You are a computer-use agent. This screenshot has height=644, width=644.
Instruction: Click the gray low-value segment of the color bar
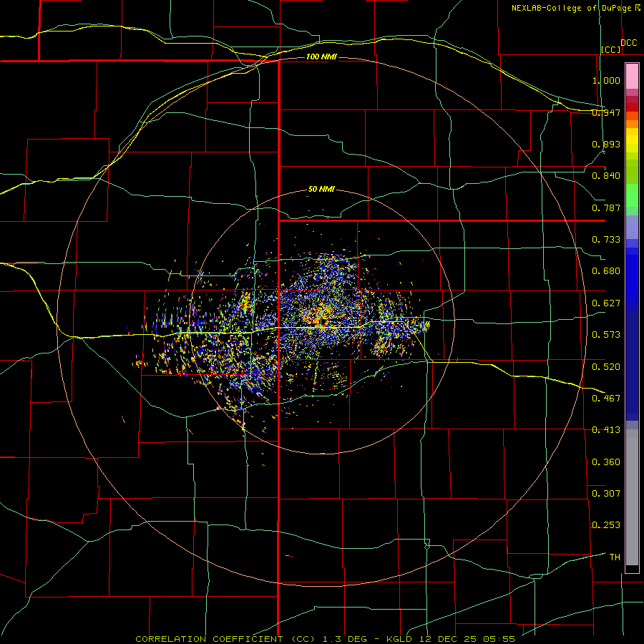tap(632, 497)
